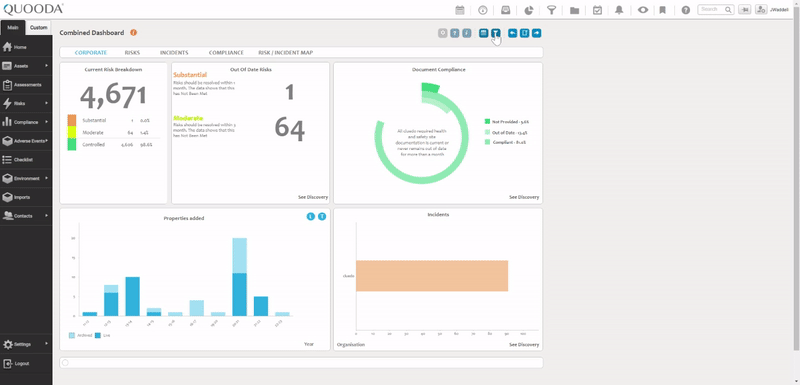
Task: Click the green Controlled color swatch
Action: (x=71, y=144)
